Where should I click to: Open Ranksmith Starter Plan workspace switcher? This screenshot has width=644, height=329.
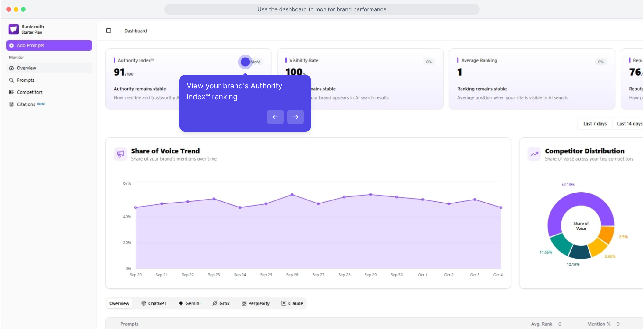(33, 29)
